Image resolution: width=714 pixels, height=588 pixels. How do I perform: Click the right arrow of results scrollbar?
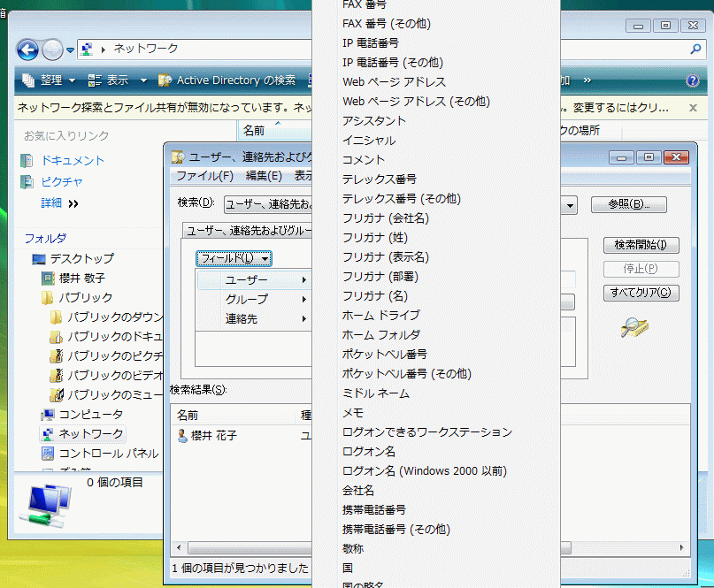point(681,547)
